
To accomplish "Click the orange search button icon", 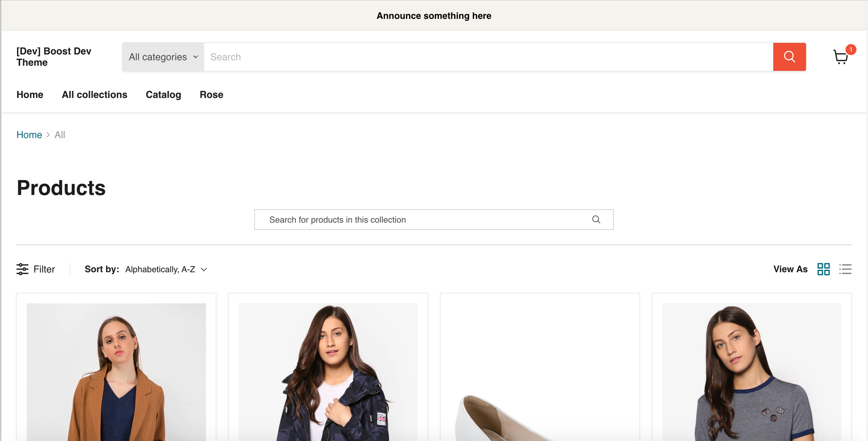I will 789,57.
